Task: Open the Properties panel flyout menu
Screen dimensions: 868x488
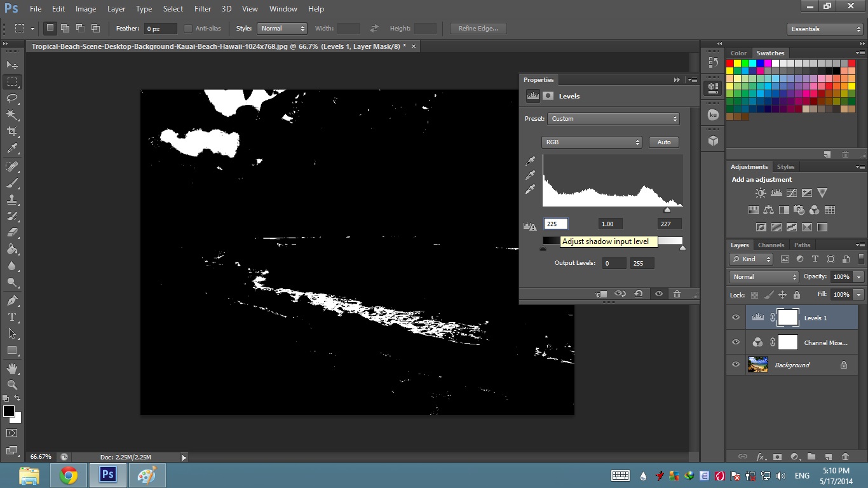Action: [693, 80]
